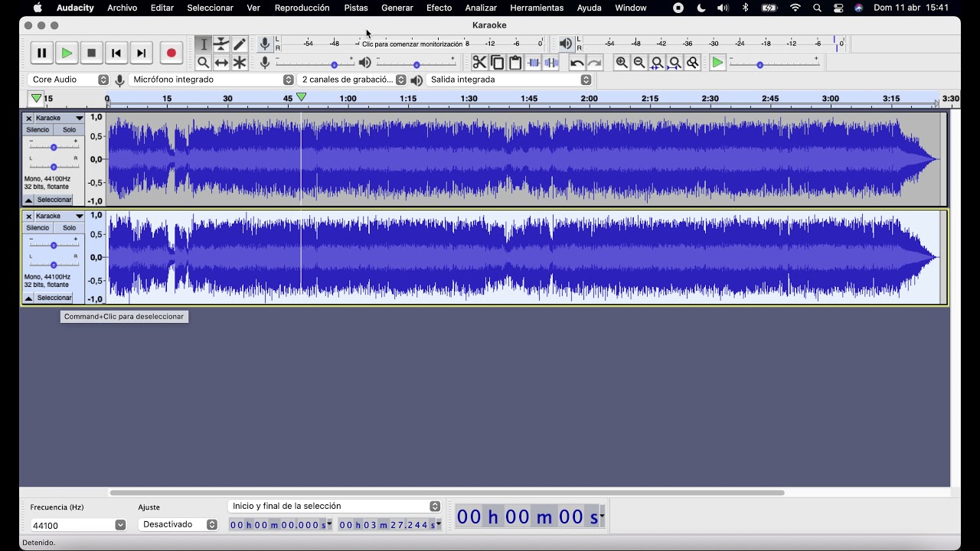980x551 pixels.
Task: Click the Zoom In magnifier
Action: pyautogui.click(x=622, y=63)
